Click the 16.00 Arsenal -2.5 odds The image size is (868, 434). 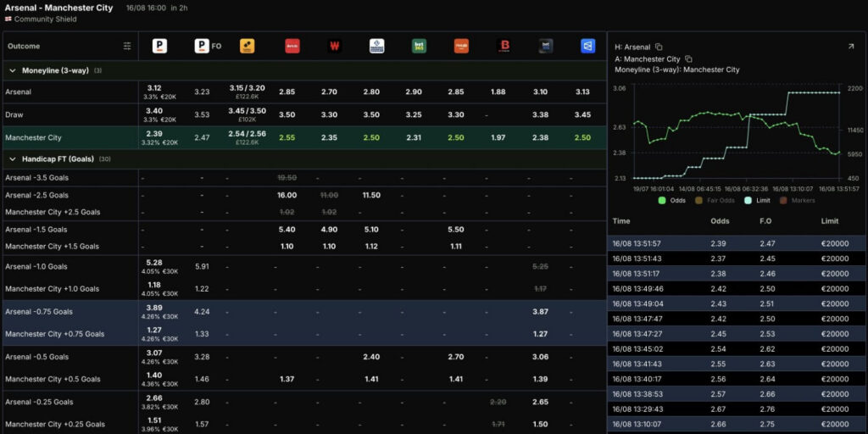pos(288,196)
